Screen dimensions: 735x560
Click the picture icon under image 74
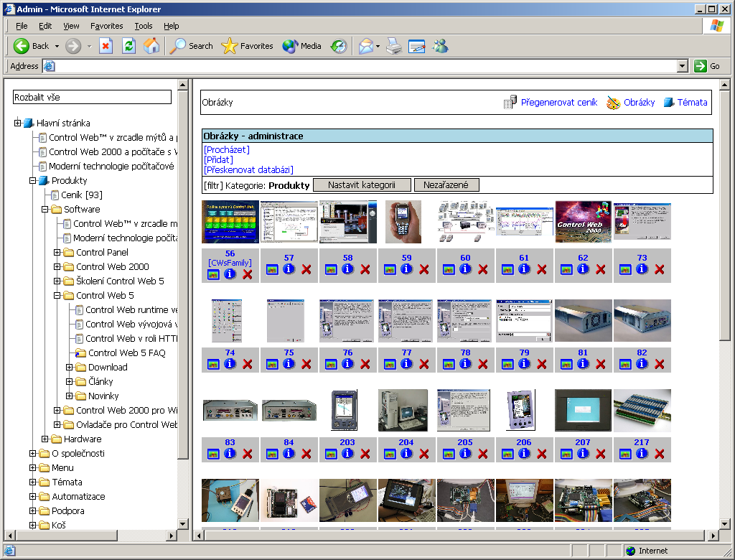[213, 364]
